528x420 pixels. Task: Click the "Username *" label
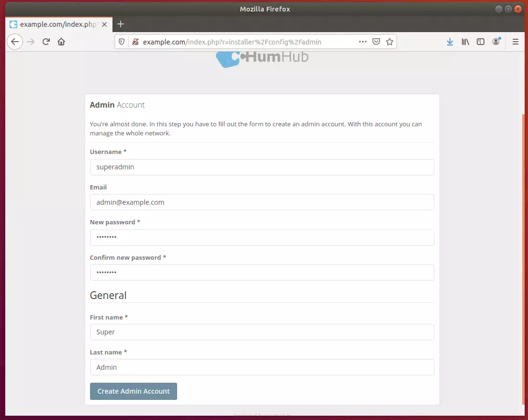108,152
